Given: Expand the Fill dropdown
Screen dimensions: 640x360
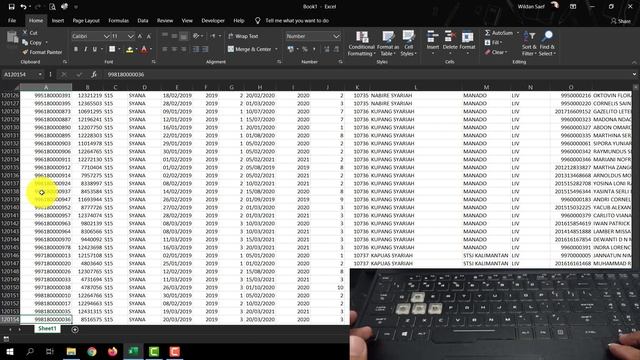Looking at the screenshot, I should [501, 42].
